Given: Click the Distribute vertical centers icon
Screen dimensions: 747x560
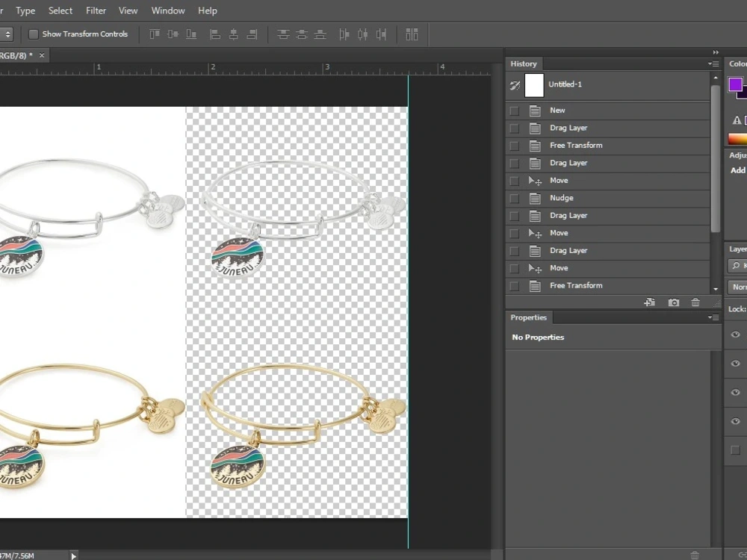Looking at the screenshot, I should pyautogui.click(x=302, y=34).
